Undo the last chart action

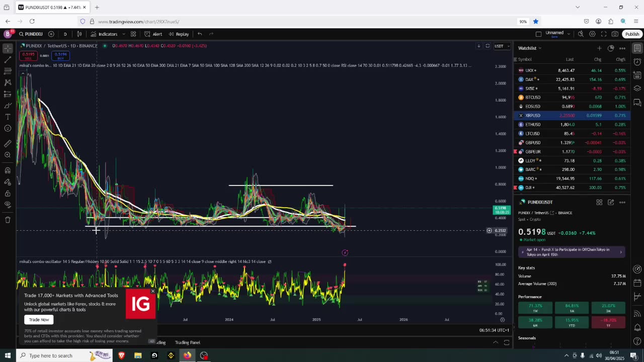pyautogui.click(x=200, y=34)
